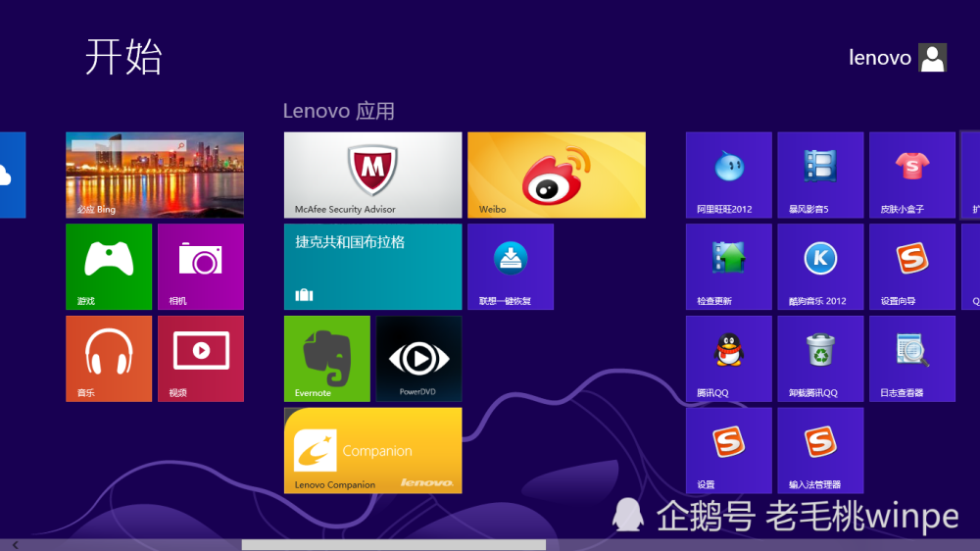Screen dimensions: 980x551
Task: Open the 酷狗音乐 2012 tile
Action: click(x=820, y=267)
